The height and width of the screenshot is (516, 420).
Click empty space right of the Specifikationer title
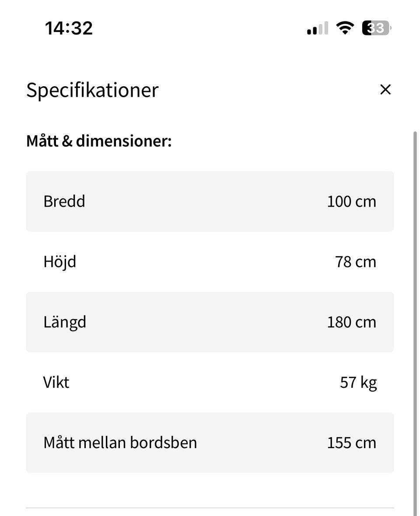tap(262, 90)
